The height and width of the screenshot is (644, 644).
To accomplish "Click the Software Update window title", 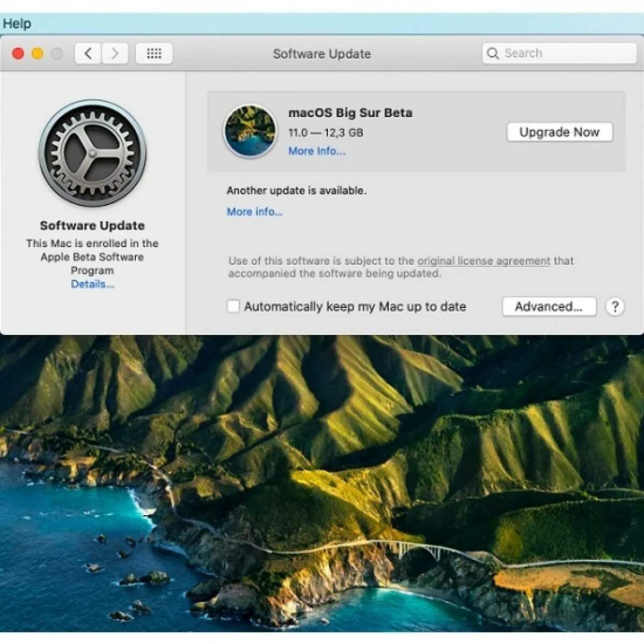I will 321,54.
